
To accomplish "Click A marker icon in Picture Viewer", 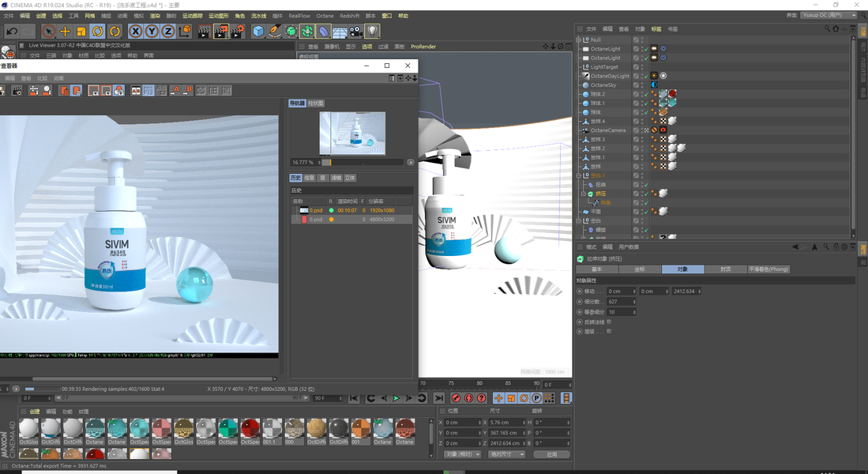I will pos(175,90).
